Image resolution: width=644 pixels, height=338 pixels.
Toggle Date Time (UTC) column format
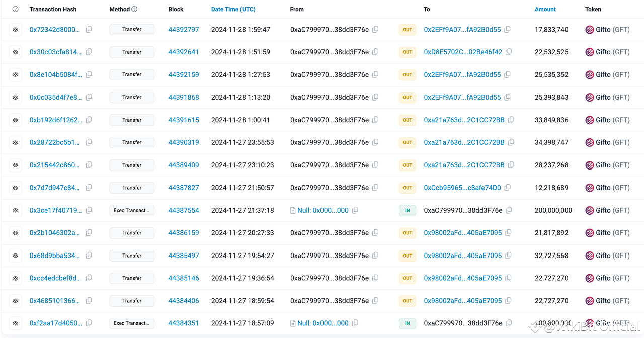point(233,9)
